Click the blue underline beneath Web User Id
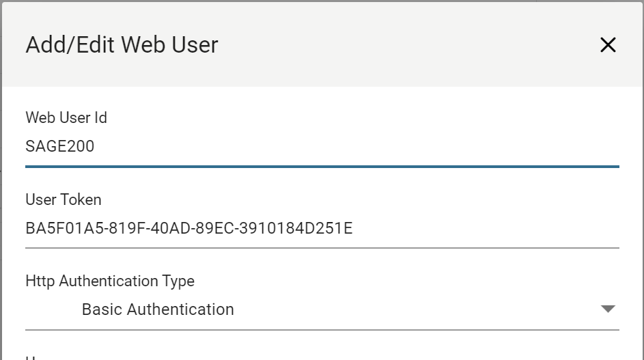This screenshot has width=644, height=360. point(322,166)
